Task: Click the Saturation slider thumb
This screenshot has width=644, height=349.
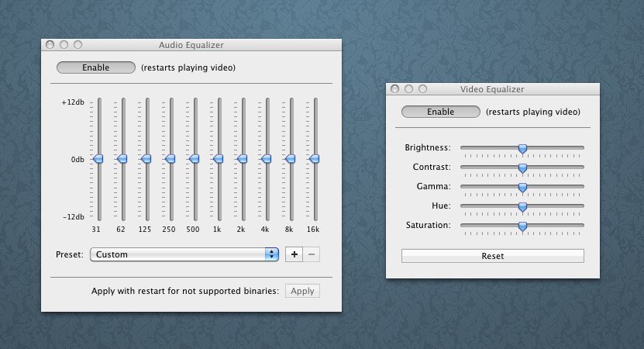Action: click(x=522, y=226)
